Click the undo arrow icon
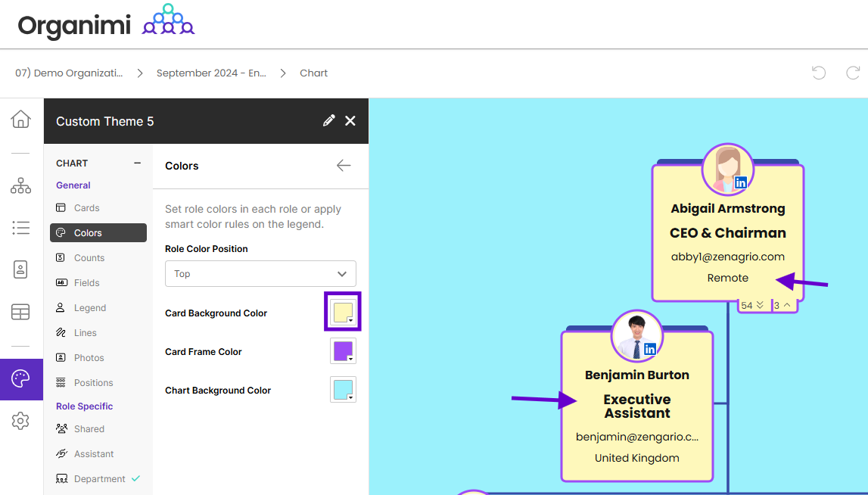 tap(819, 73)
